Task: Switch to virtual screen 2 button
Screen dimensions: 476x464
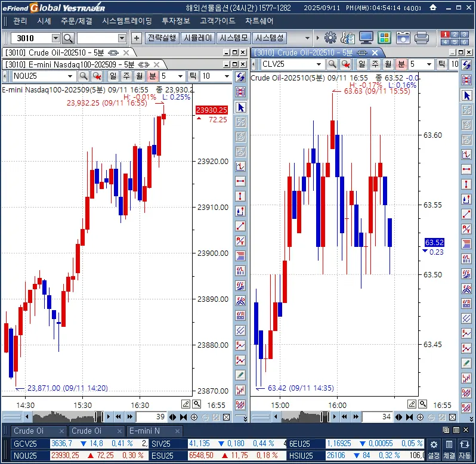Action: (x=455, y=34)
